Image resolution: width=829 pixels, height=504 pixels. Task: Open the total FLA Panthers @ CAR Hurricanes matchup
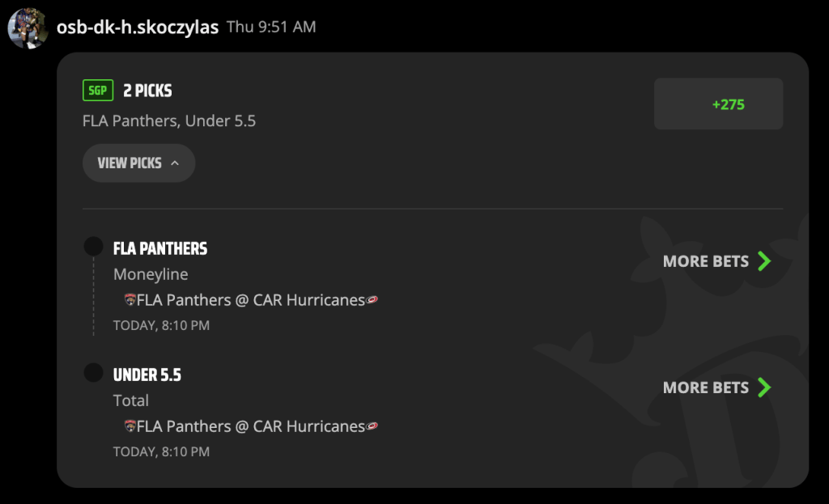click(251, 426)
